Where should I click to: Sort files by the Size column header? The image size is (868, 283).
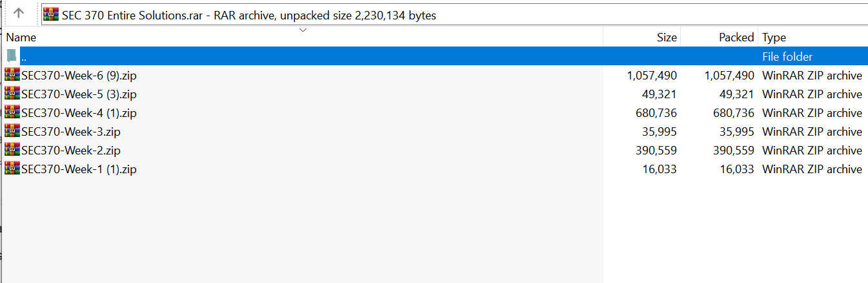click(x=667, y=37)
